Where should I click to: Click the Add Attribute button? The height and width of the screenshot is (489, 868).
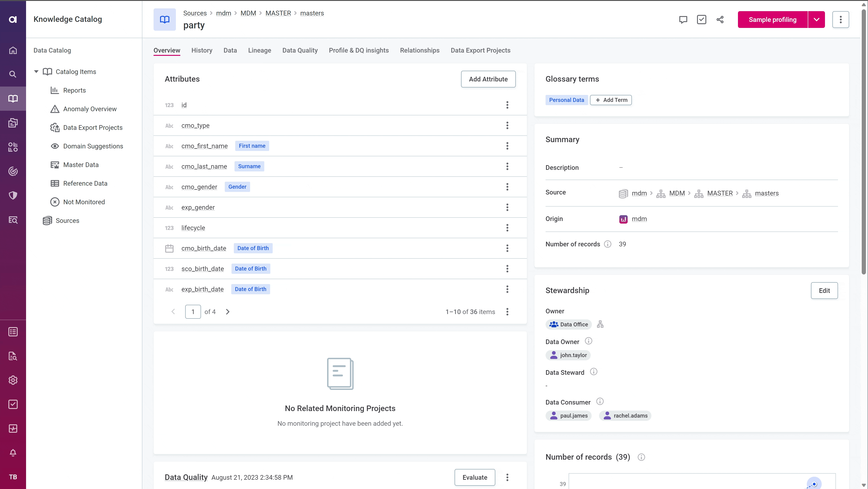click(488, 79)
